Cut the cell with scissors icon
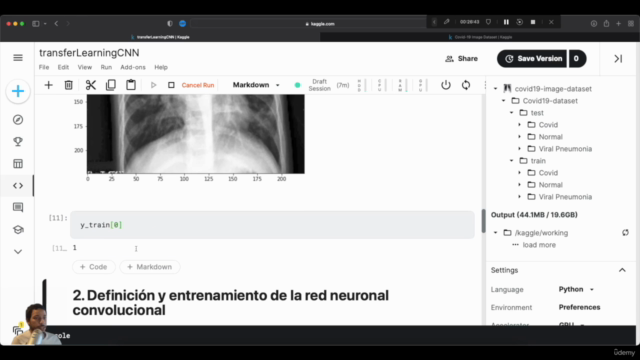Image resolution: width=640 pixels, height=360 pixels. pyautogui.click(x=91, y=85)
